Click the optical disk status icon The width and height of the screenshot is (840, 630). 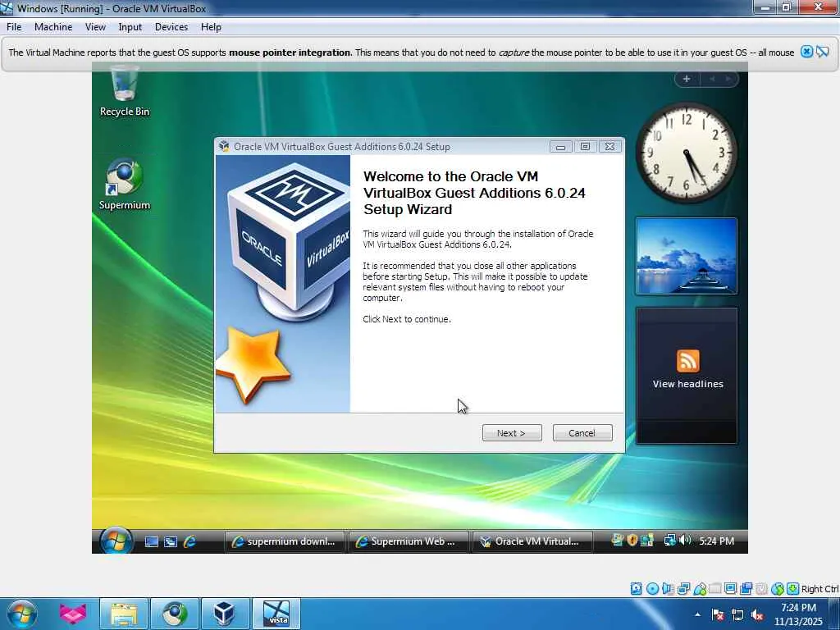tap(652, 589)
